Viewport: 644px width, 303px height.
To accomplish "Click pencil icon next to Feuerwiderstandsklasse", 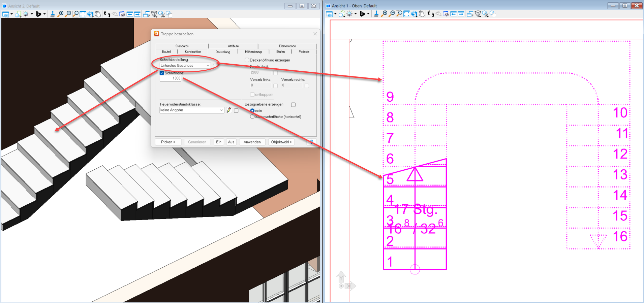I will point(229,110).
